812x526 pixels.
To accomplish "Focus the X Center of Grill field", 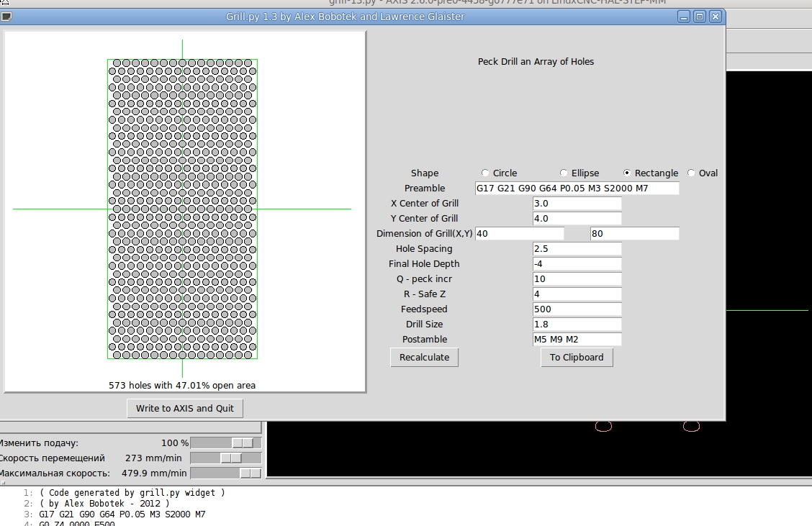I will click(577, 204).
